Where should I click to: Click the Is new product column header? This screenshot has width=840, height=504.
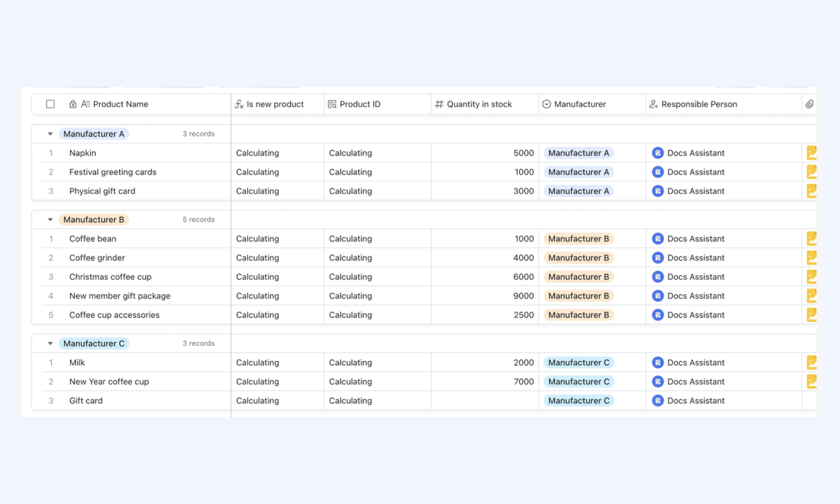coord(278,104)
